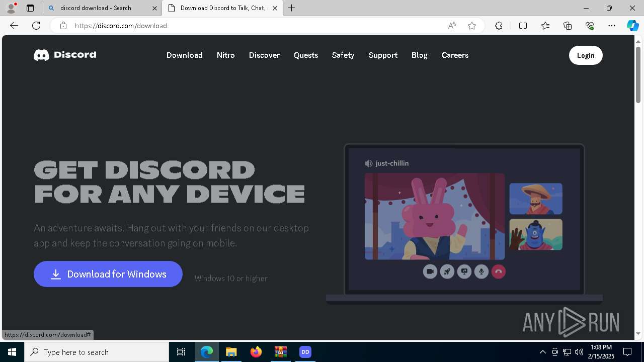Click Download for Windows button
The image size is (644, 362).
pos(108,274)
